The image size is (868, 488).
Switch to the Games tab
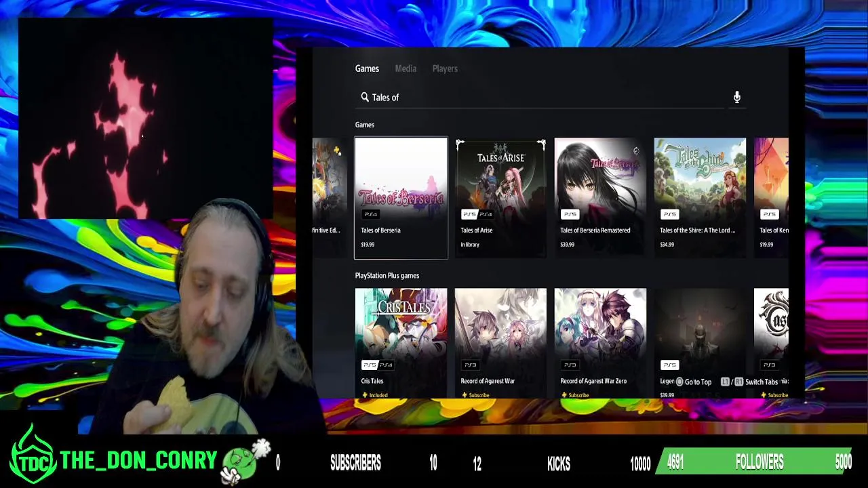pyautogui.click(x=367, y=68)
